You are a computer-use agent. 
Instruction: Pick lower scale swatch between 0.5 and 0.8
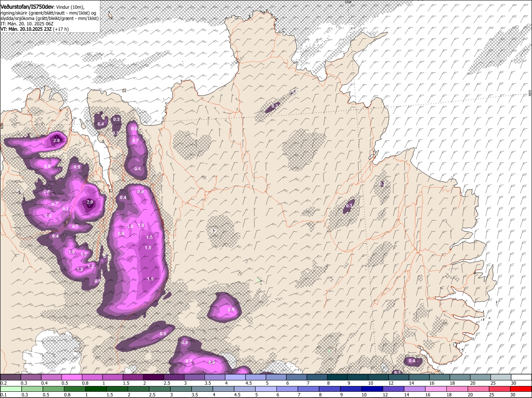53,389
